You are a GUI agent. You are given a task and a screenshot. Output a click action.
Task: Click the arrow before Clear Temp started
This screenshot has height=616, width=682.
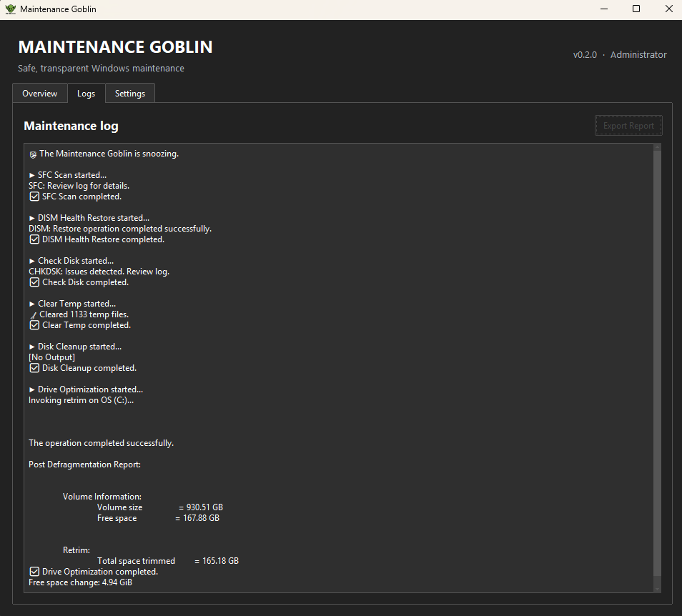pyautogui.click(x=31, y=304)
